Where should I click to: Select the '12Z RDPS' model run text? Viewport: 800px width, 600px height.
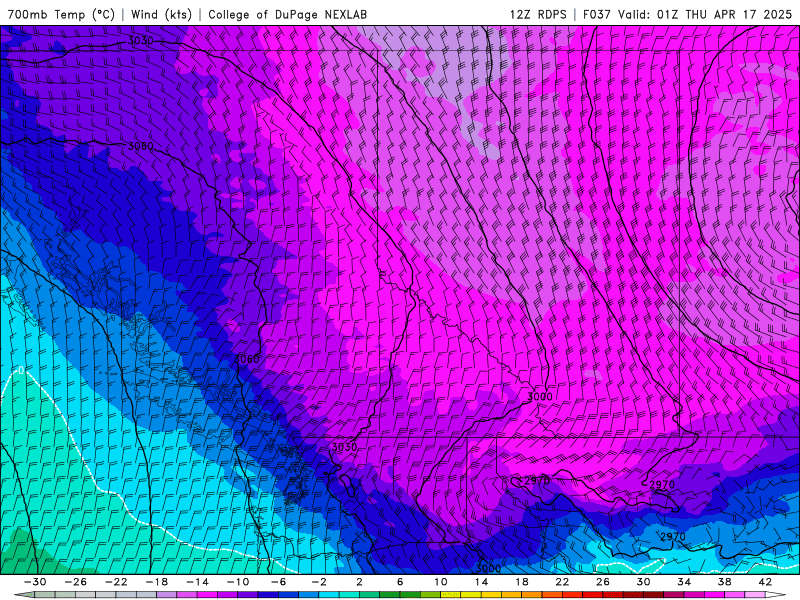538,14
